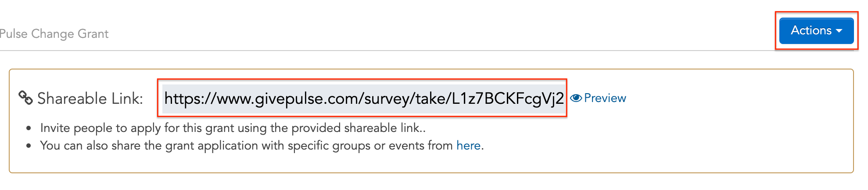Follow the "here" link to share with groups
This screenshot has width=868, height=190.
(x=468, y=146)
